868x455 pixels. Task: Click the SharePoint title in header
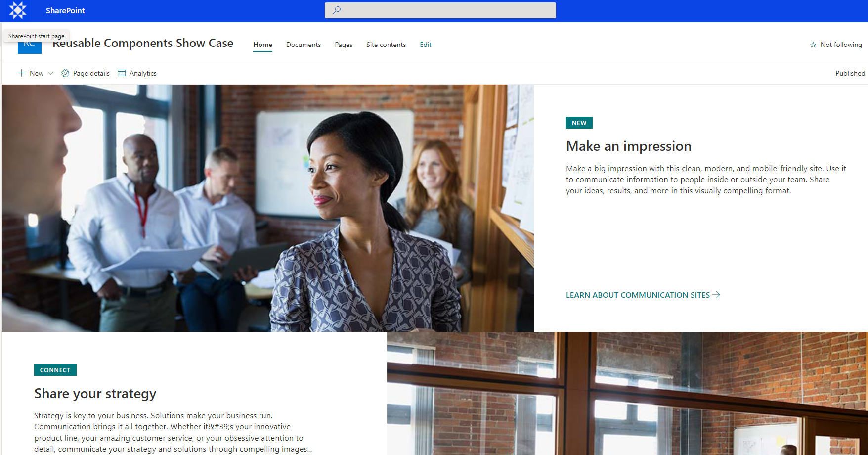point(65,10)
